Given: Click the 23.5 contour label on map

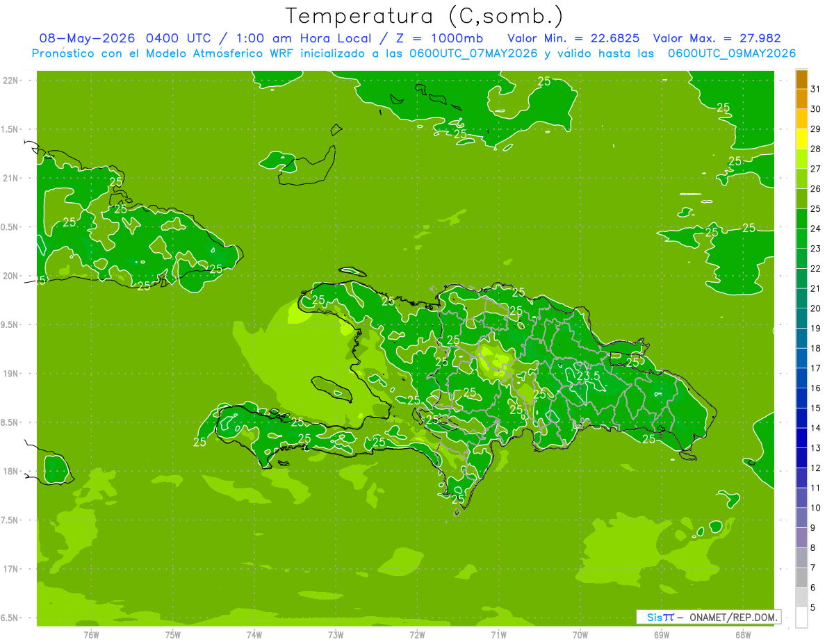Looking at the screenshot, I should point(588,377).
